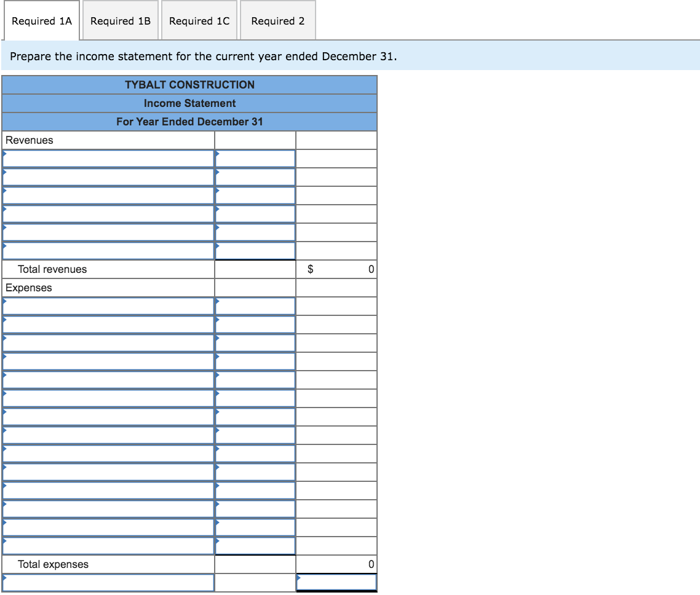Click the Total expenses amount cell showing 0

coord(336,564)
